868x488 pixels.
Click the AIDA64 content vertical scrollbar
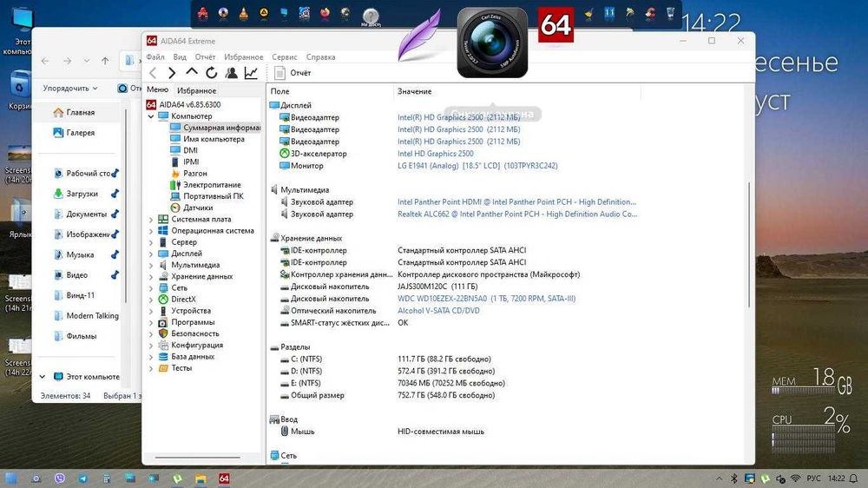click(x=750, y=245)
